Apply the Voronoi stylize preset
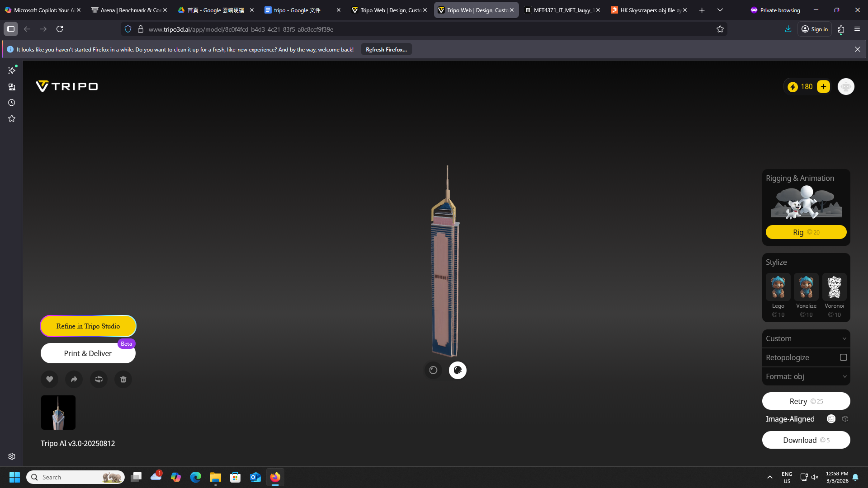This screenshot has width=868, height=488. (x=834, y=286)
